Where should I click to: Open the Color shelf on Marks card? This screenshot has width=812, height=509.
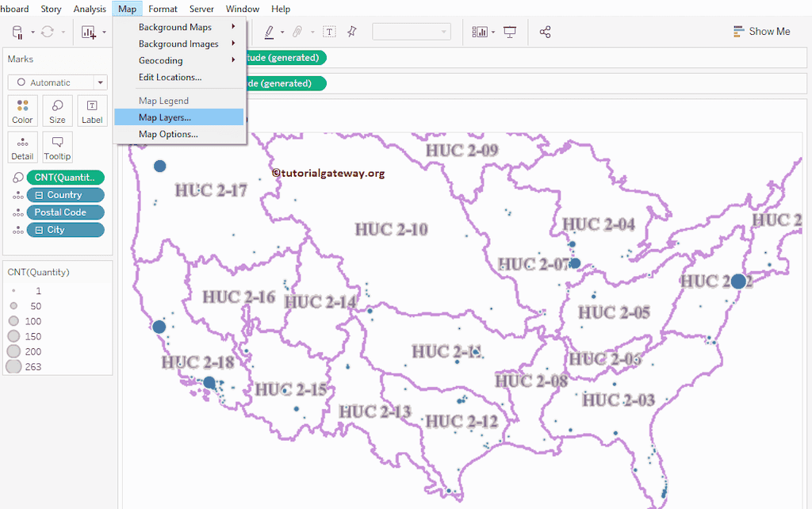(x=22, y=110)
